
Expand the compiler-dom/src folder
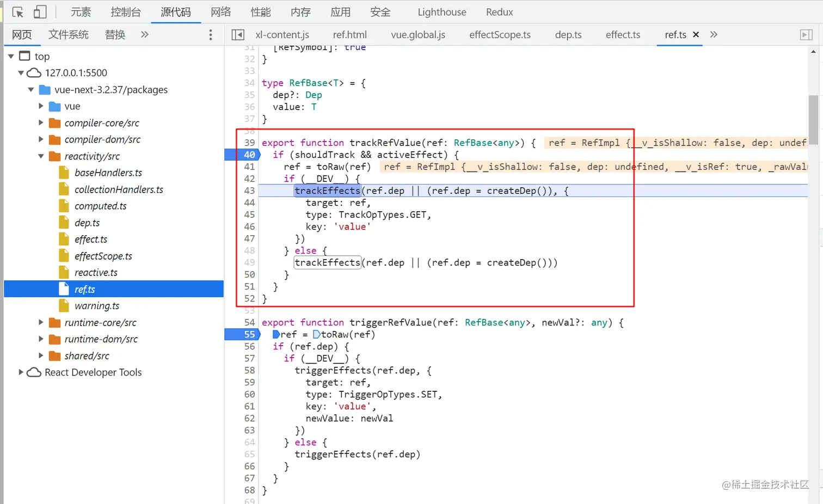[x=41, y=139]
